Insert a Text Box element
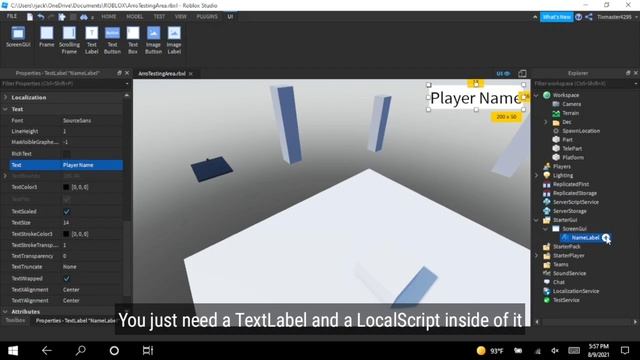This screenshot has width=640, height=360. (133, 40)
